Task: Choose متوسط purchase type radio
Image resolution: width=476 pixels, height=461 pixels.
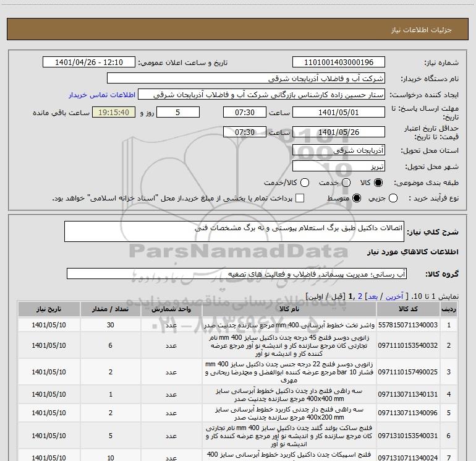Action: coord(357,198)
